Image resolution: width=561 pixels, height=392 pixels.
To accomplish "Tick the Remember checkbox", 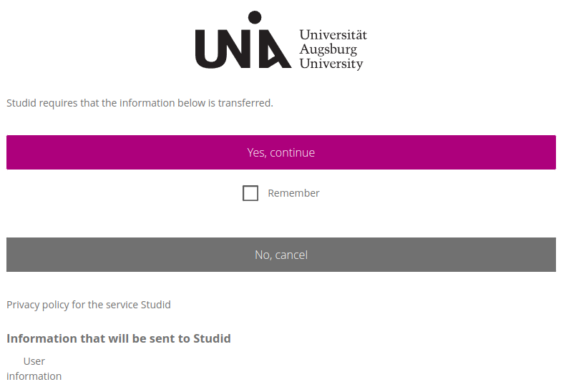I will 250,193.
